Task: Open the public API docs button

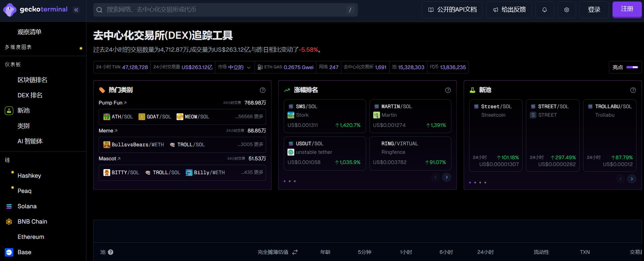Action: (452, 10)
